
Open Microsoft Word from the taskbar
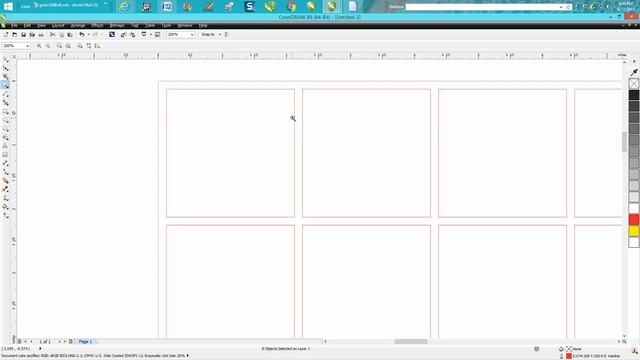point(167,6)
